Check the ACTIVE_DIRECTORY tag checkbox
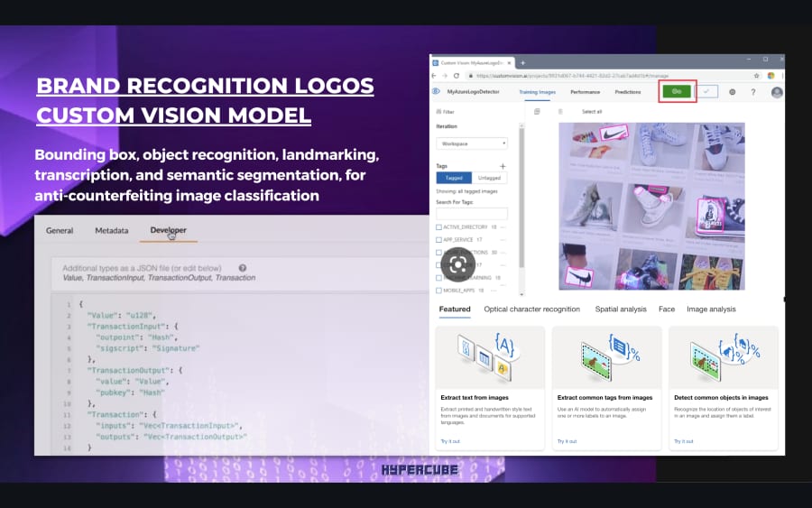The width and height of the screenshot is (812, 508). (439, 227)
